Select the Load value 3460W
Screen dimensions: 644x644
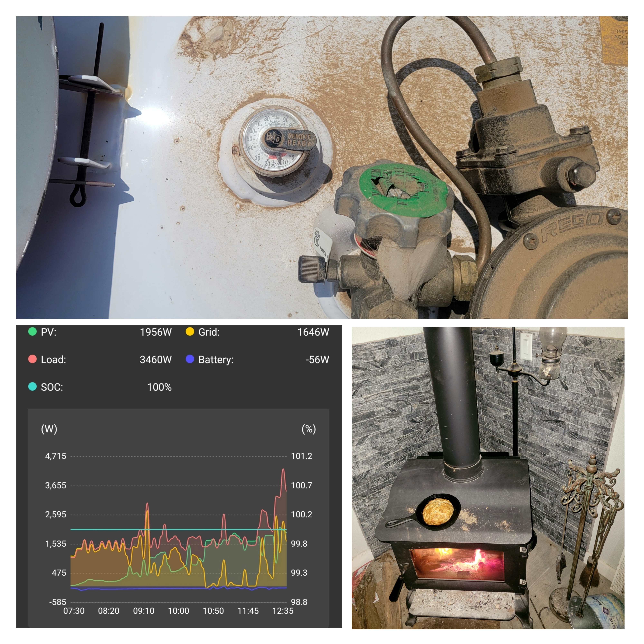point(156,359)
